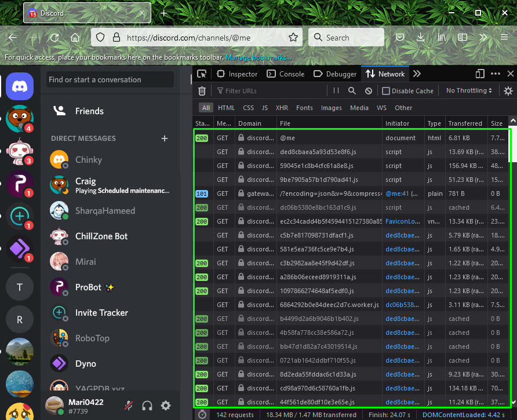This screenshot has height=420, width=517.
Task: Select the @me html request row
Action: (351, 138)
